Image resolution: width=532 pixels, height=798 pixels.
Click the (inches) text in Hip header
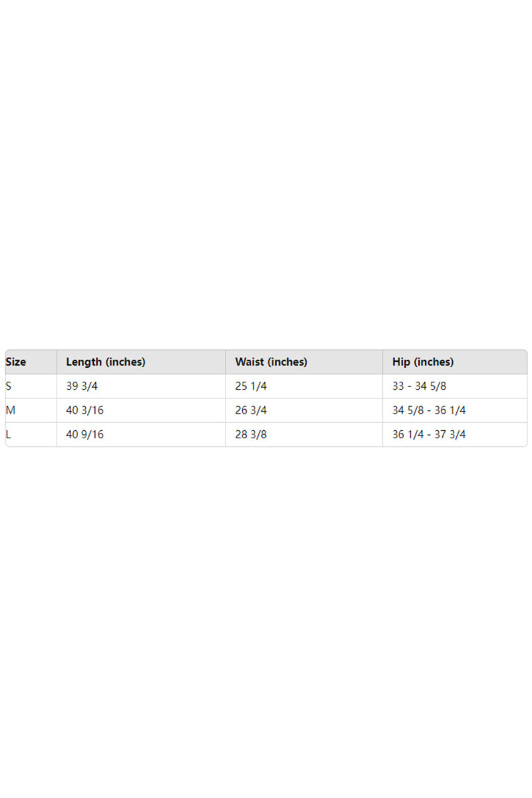(x=434, y=362)
